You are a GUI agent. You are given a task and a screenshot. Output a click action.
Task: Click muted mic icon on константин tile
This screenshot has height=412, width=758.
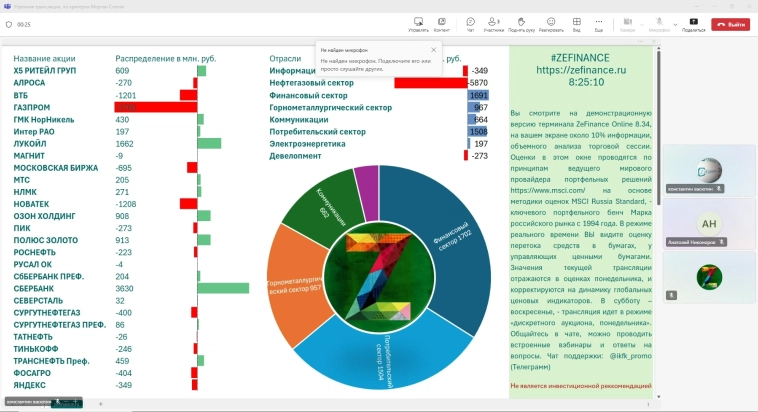point(719,189)
